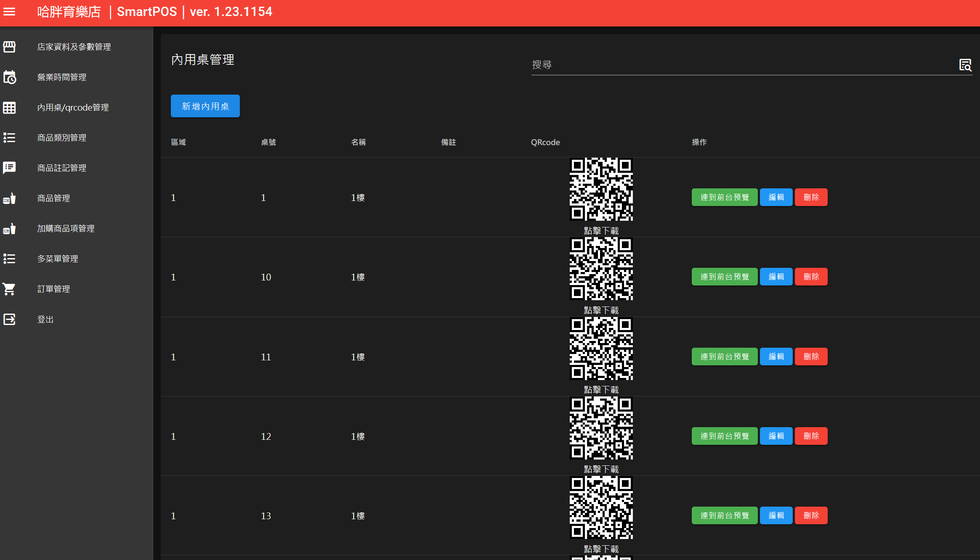Click the 新增內用桌 button

click(205, 106)
